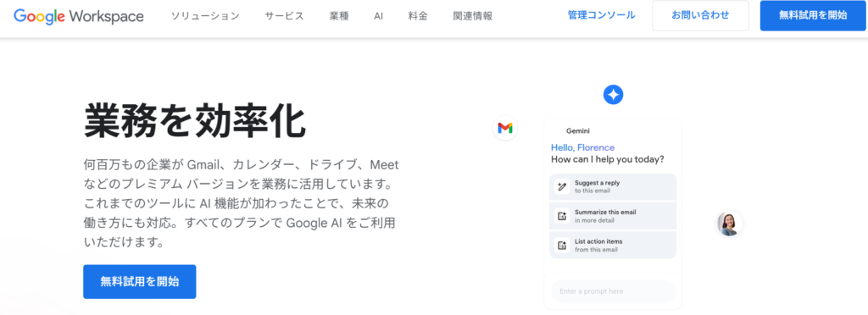Click the header 無料試用を開始 button
The image size is (868, 315).
(x=813, y=15)
